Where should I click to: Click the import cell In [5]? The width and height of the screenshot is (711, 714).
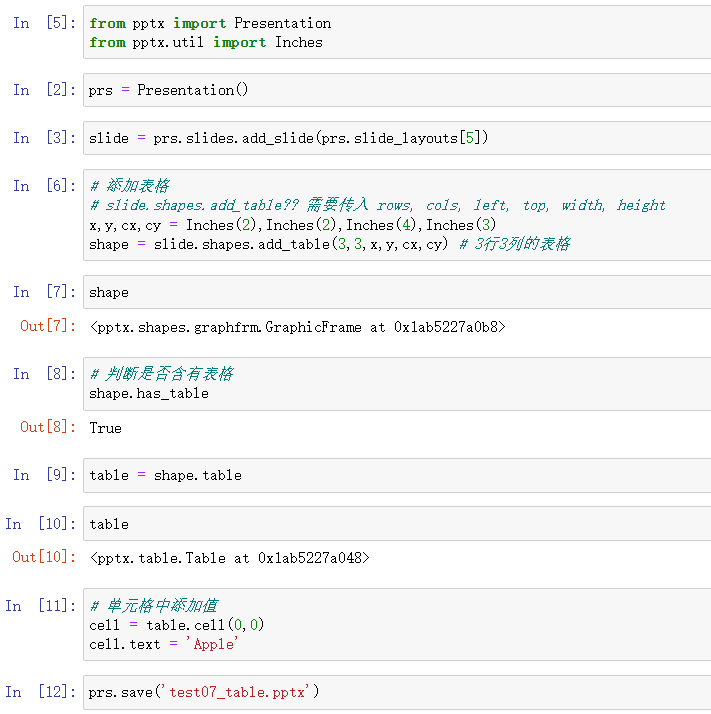397,32
